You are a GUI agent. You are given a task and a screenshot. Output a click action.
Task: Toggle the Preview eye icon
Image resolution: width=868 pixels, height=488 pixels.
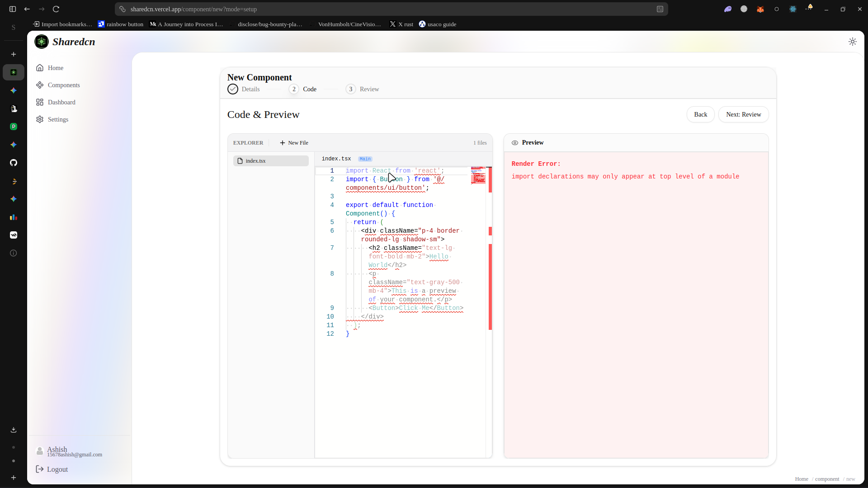(x=514, y=142)
